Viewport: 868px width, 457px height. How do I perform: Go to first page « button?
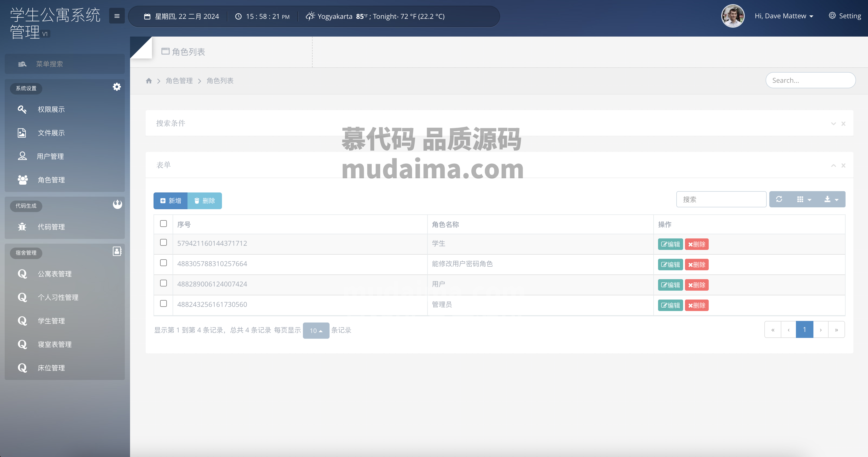click(773, 330)
